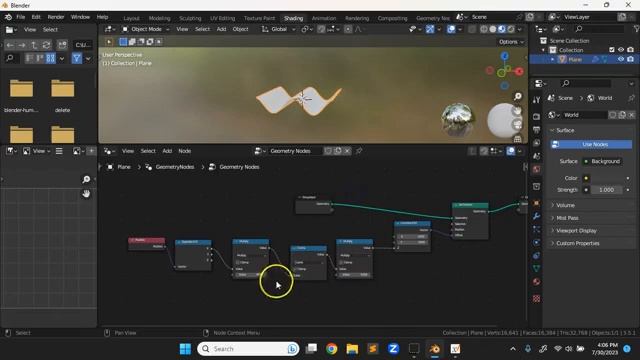Open the node editor Add menu
Screen dimensions: 640x360
click(167, 151)
